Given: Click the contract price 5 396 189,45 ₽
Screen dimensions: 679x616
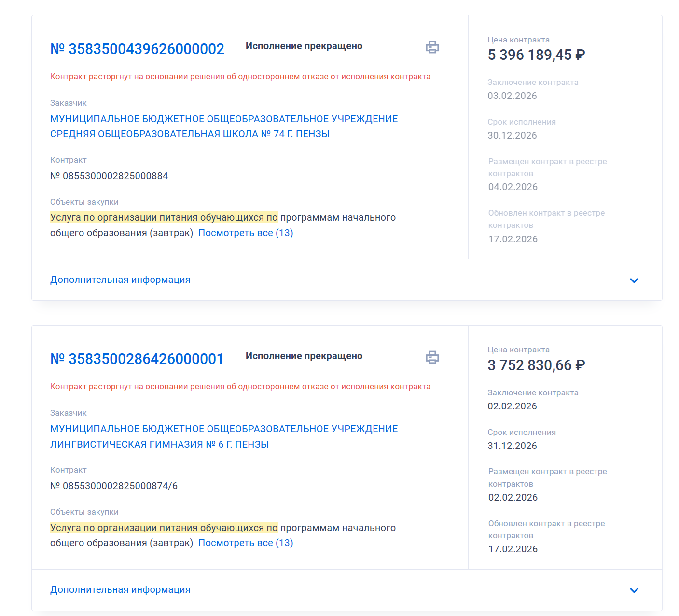Looking at the screenshot, I should pos(536,55).
